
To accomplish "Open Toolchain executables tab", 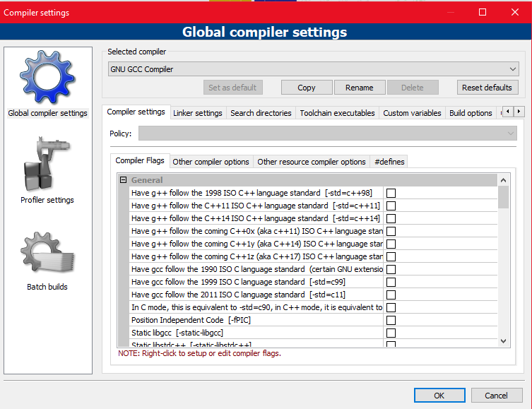I will tap(337, 113).
